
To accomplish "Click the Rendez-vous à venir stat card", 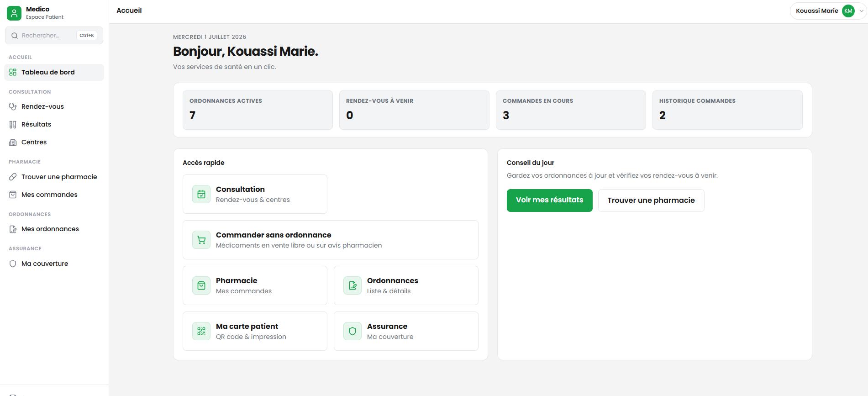I will (414, 110).
